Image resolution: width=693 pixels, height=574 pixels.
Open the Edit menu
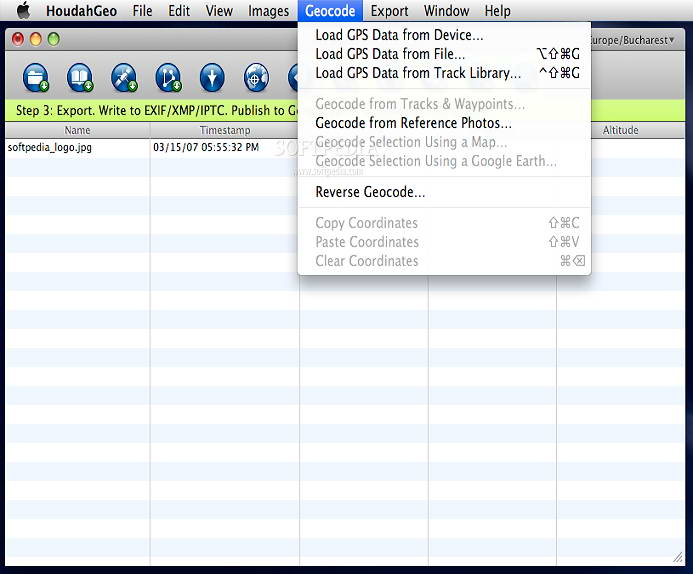pos(179,11)
